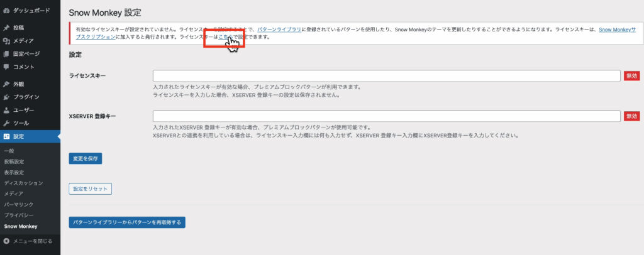Click the media icon beside メディア
The width and height of the screenshot is (644, 255).
pos(6,41)
